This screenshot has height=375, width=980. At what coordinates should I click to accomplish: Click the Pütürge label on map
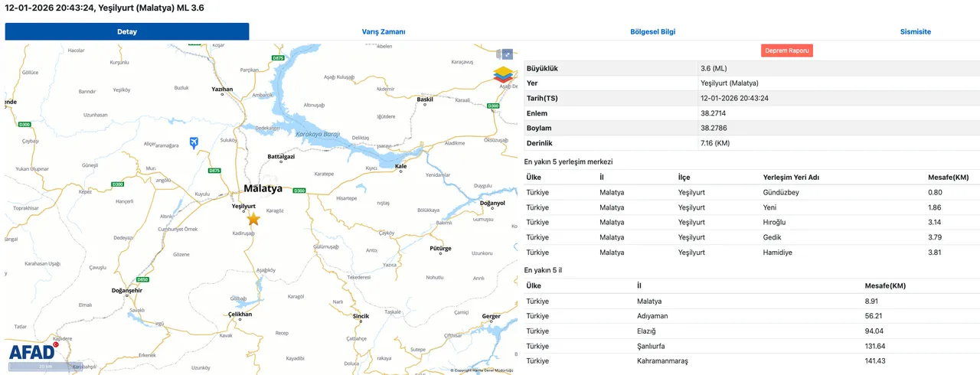coord(440,248)
